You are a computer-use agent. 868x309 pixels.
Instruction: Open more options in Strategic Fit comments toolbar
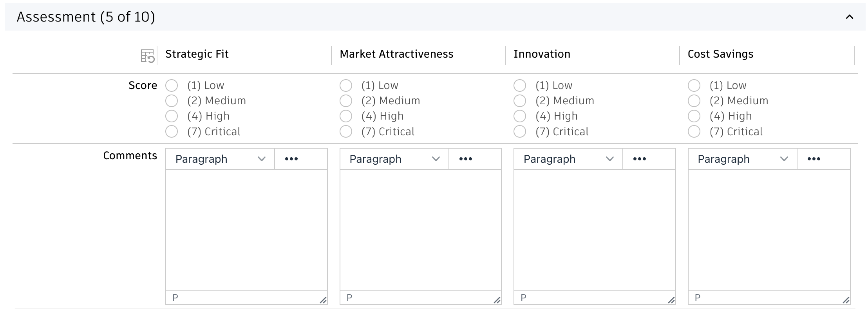[291, 159]
